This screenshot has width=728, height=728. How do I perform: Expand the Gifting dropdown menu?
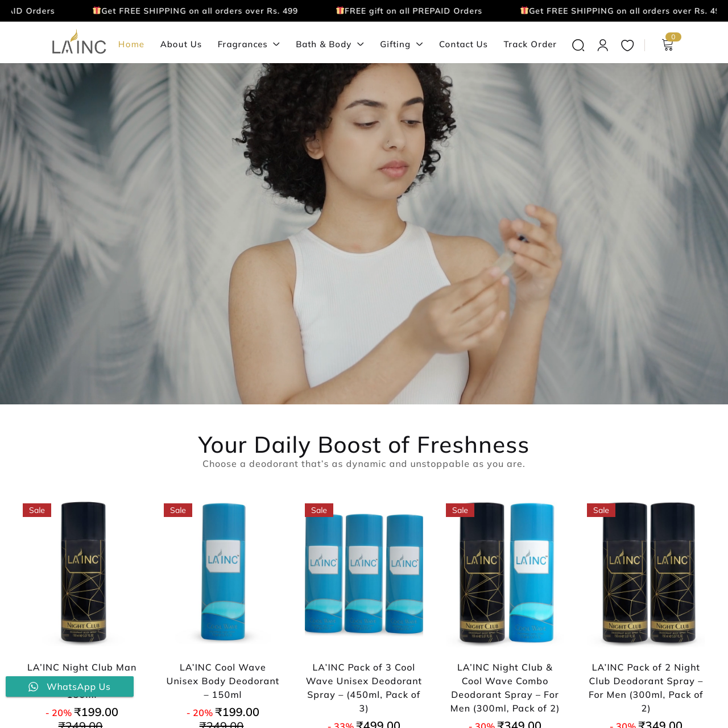(402, 44)
